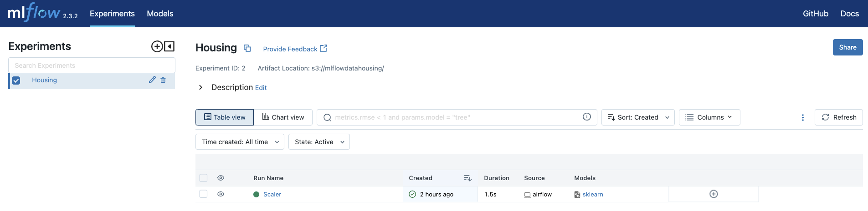Expand the Description section chevron
Image resolution: width=868 pixels, height=211 pixels.
[x=200, y=87]
